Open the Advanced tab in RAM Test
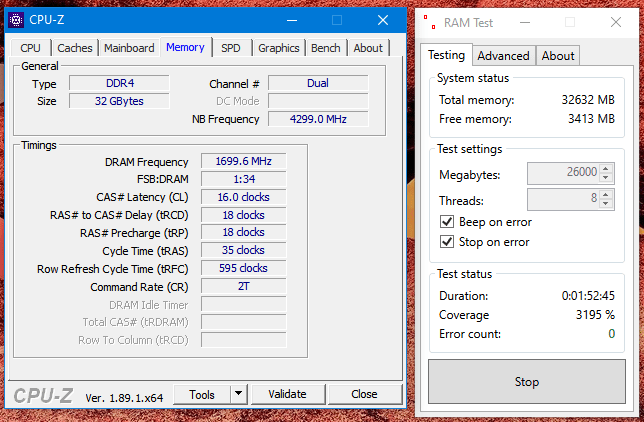 504,55
